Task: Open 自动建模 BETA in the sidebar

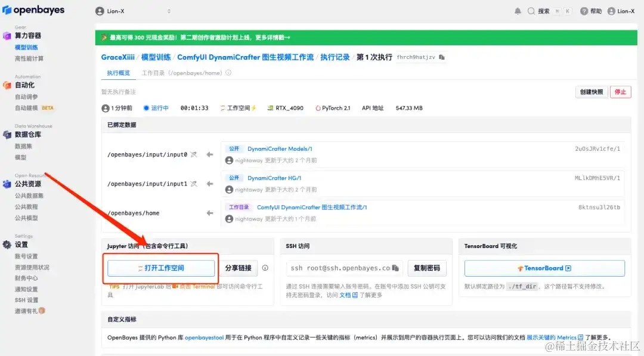Action: coord(34,107)
